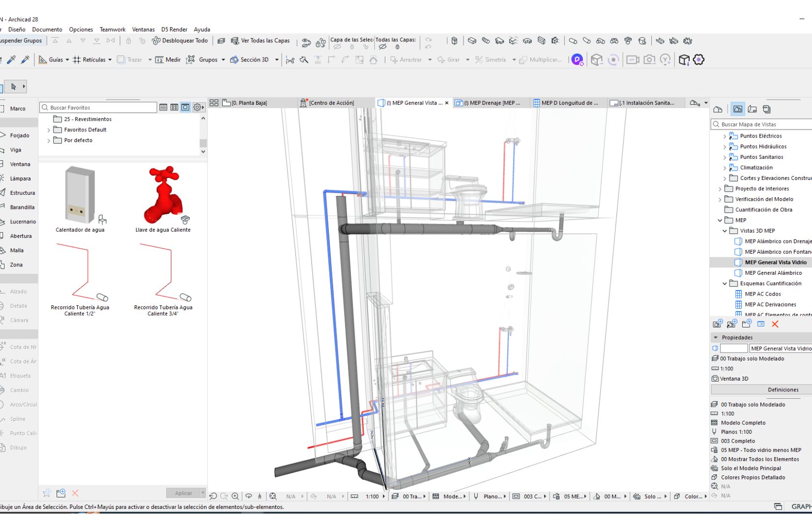This screenshot has height=531, width=812.
Task: Open the Teamwork menu
Action: (112, 29)
